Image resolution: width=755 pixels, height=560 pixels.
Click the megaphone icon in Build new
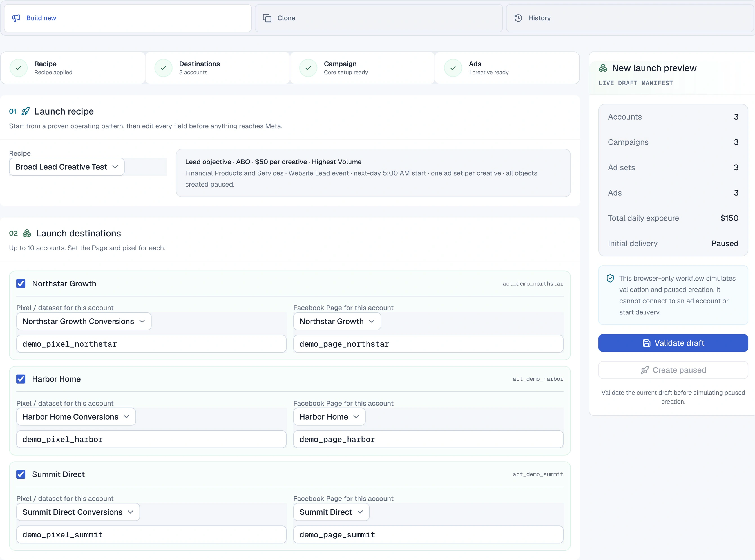coord(16,18)
